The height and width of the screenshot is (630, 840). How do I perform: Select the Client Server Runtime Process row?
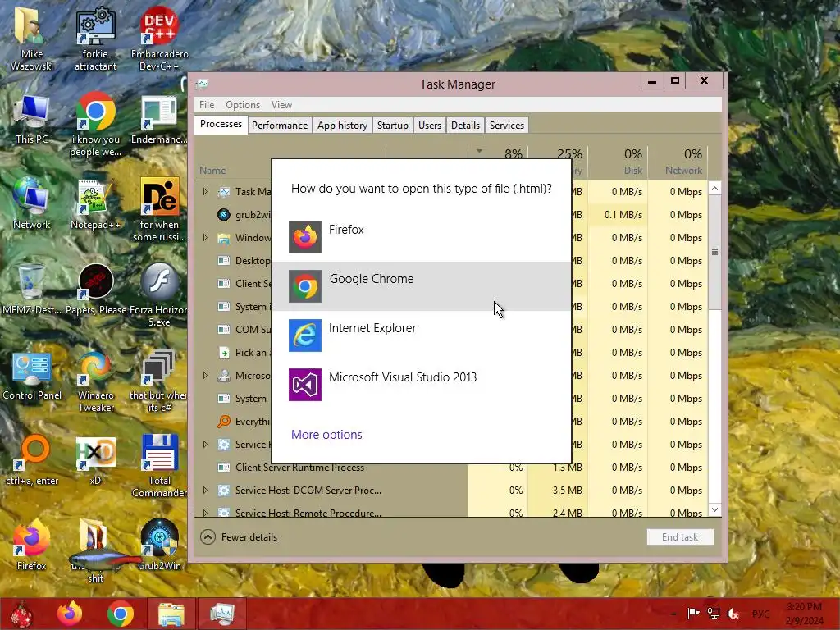click(452, 467)
